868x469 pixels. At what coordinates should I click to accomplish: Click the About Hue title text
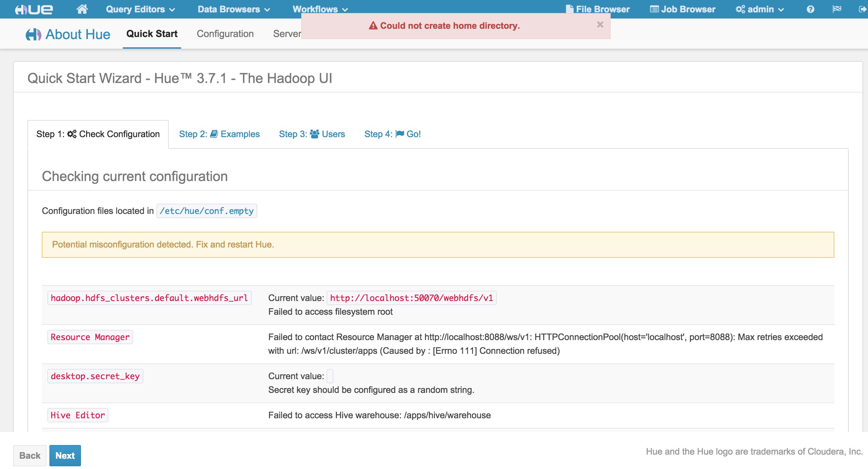click(x=78, y=34)
